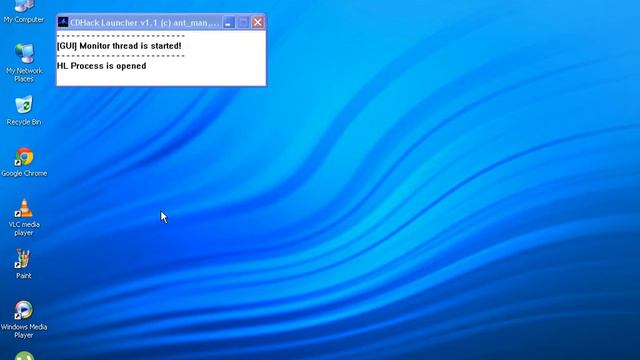Viewport: 640px width, 360px height.
Task: Close the CDHack Launcher window
Action: click(x=258, y=22)
